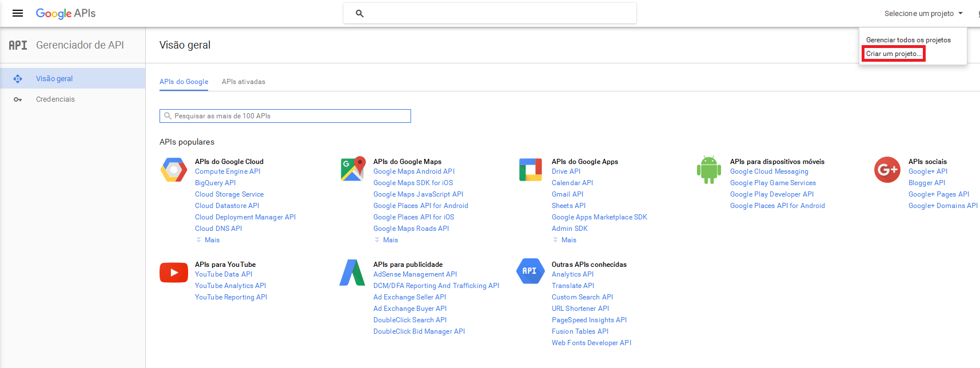Screen dimensions: 980x368
Task: Open Calendar API link
Action: click(x=572, y=183)
